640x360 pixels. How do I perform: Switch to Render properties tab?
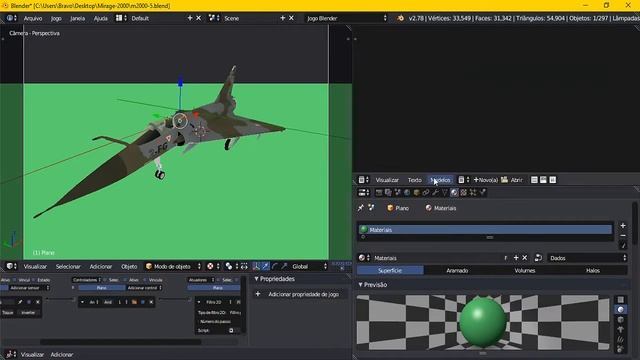(x=379, y=192)
